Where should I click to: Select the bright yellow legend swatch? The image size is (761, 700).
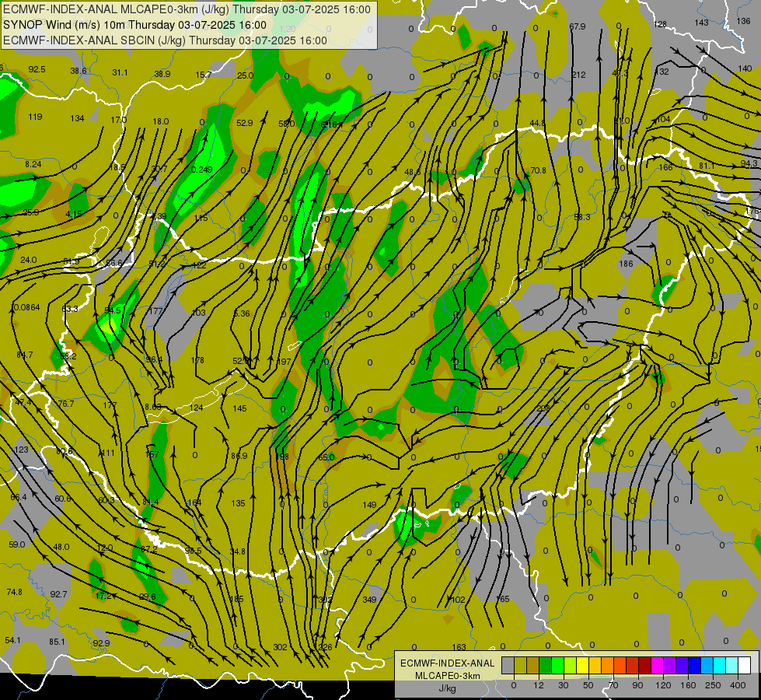pos(583,665)
